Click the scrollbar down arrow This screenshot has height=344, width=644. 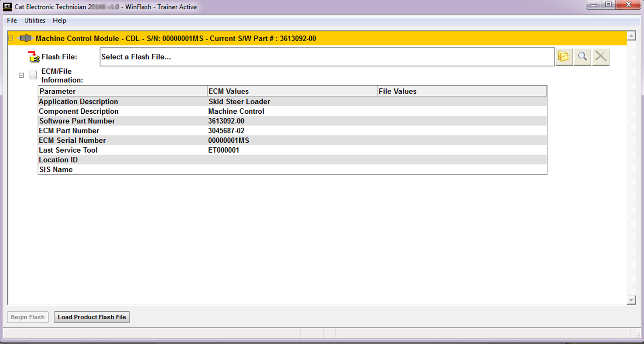click(x=631, y=300)
